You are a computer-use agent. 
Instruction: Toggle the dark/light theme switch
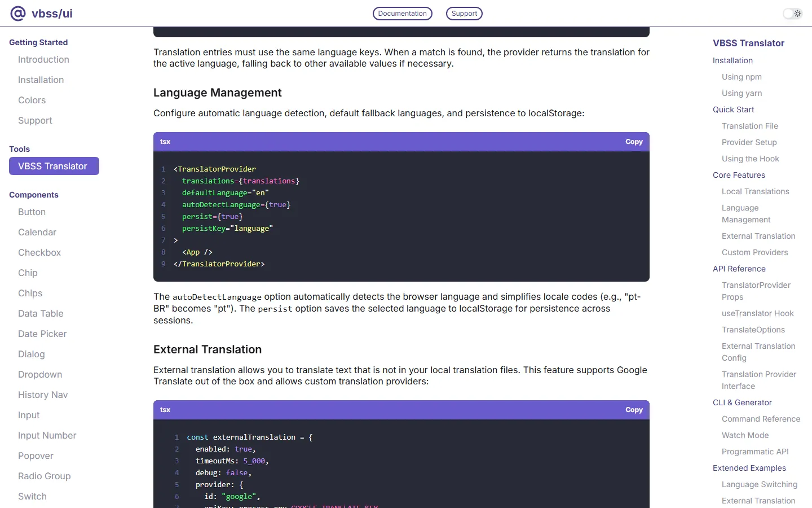point(792,14)
